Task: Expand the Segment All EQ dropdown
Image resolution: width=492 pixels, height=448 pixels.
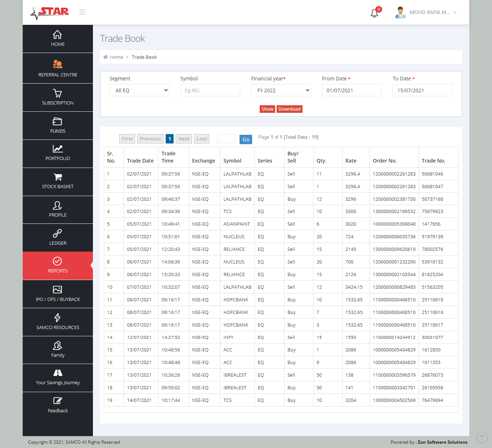Action: (x=139, y=90)
